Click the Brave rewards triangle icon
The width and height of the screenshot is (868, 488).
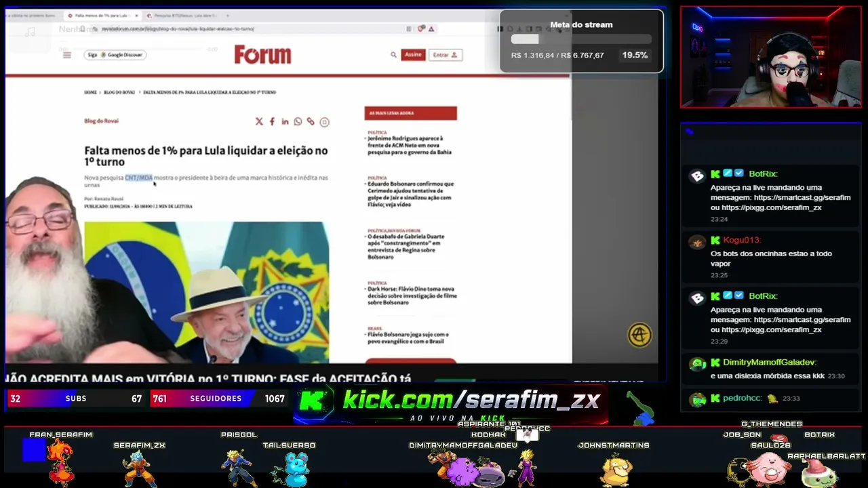[x=431, y=28]
